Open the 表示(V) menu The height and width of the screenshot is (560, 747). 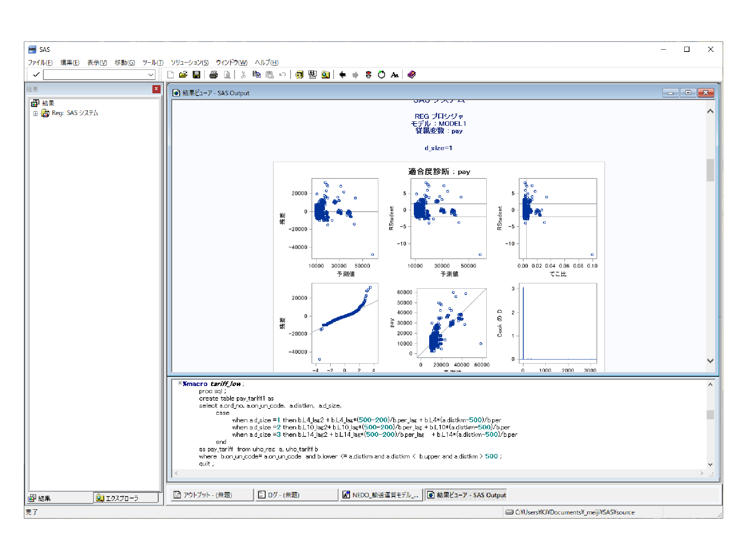pyautogui.click(x=97, y=62)
